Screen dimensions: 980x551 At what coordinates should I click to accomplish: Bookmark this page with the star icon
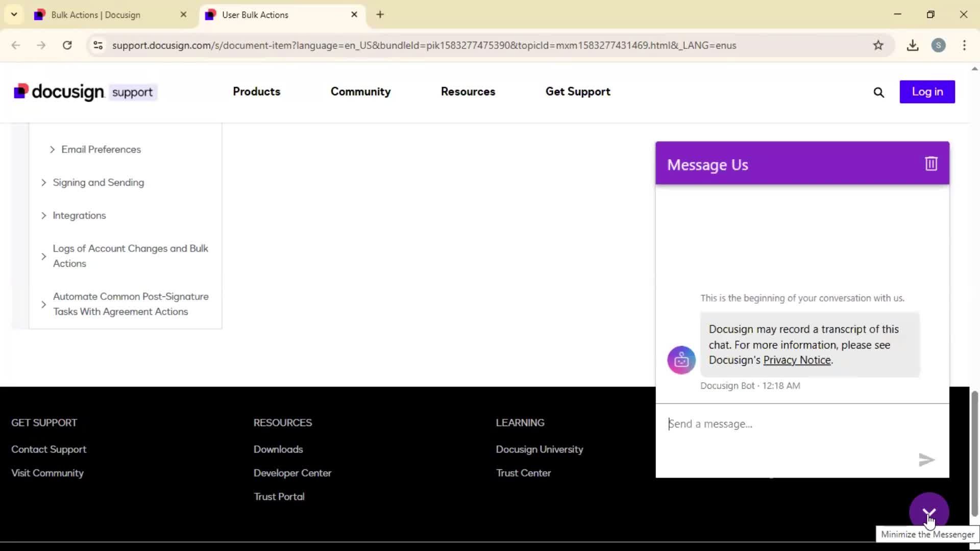[x=878, y=45]
